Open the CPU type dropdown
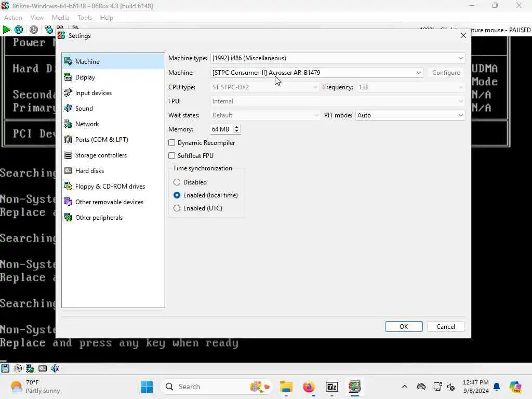The width and height of the screenshot is (532, 399). point(264,87)
